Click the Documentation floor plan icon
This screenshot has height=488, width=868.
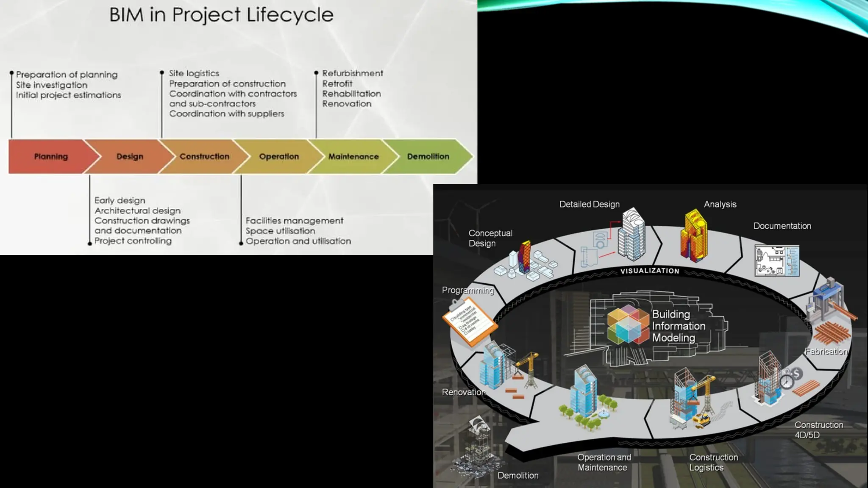[x=777, y=261]
